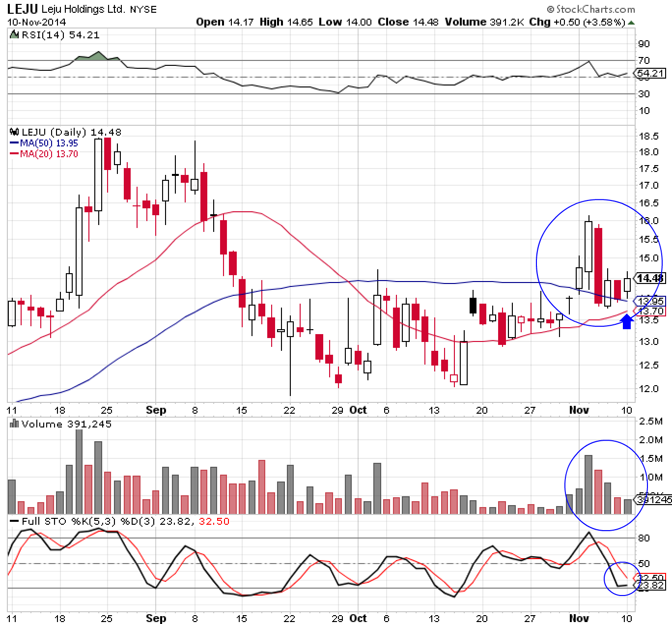Click the 'NYSE' exchange label
This screenshot has width=672, height=624.
(x=143, y=9)
